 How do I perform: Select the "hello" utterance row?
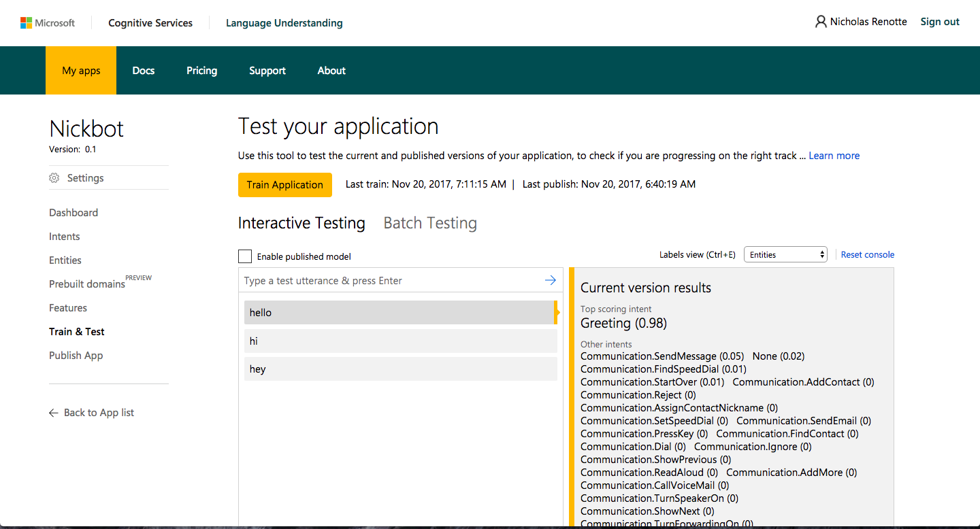point(399,313)
